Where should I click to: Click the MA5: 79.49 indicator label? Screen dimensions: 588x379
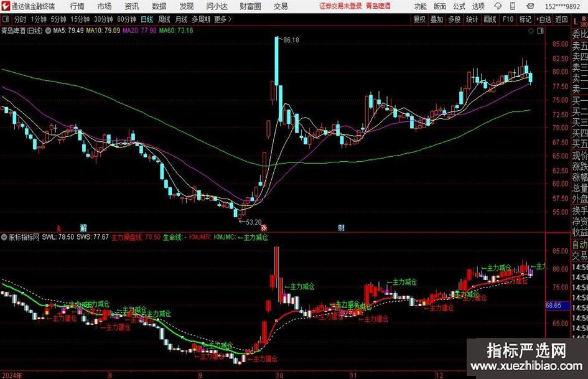[68, 30]
